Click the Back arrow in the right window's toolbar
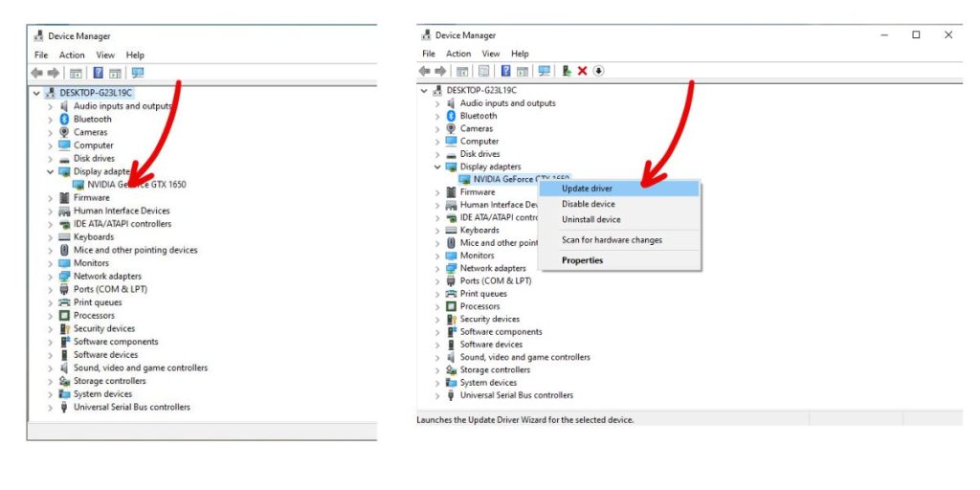The image size is (980, 490). click(425, 71)
